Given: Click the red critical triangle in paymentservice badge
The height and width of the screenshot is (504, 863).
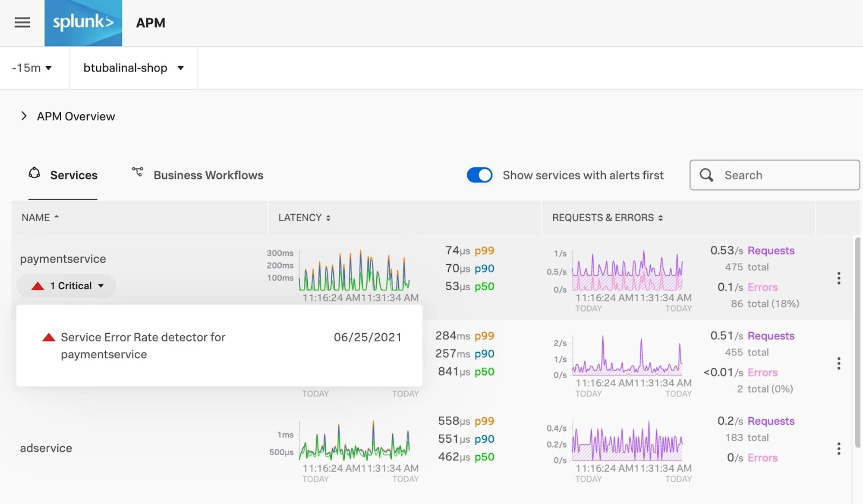Looking at the screenshot, I should coord(38,286).
